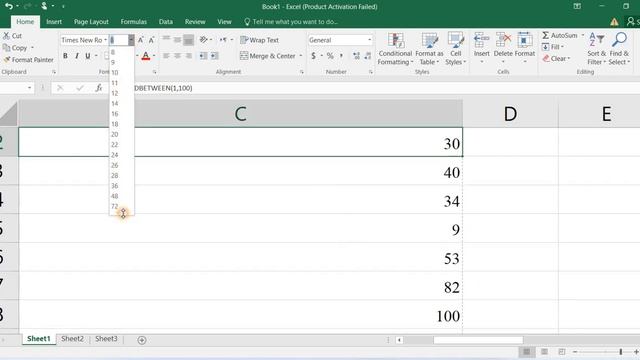The height and width of the screenshot is (360, 640).
Task: Click the AutoSum sigma icon
Action: pos(545,36)
